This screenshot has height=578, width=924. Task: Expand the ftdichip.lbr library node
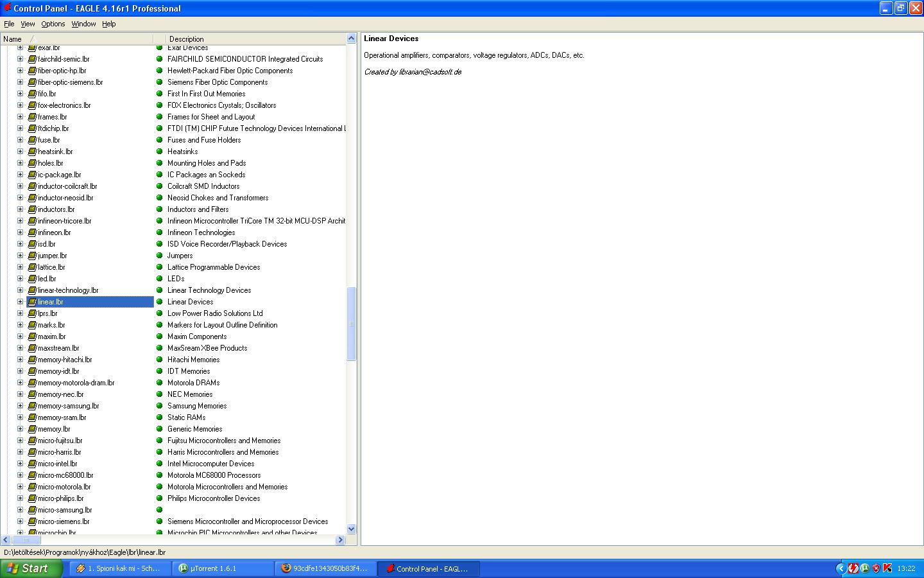point(20,128)
